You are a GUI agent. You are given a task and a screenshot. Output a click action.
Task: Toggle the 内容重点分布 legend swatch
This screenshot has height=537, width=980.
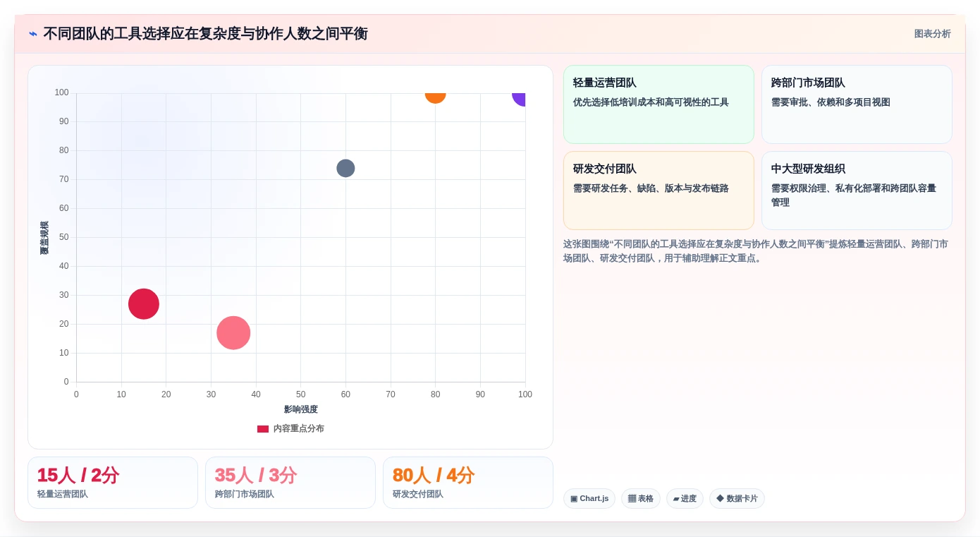coord(263,429)
